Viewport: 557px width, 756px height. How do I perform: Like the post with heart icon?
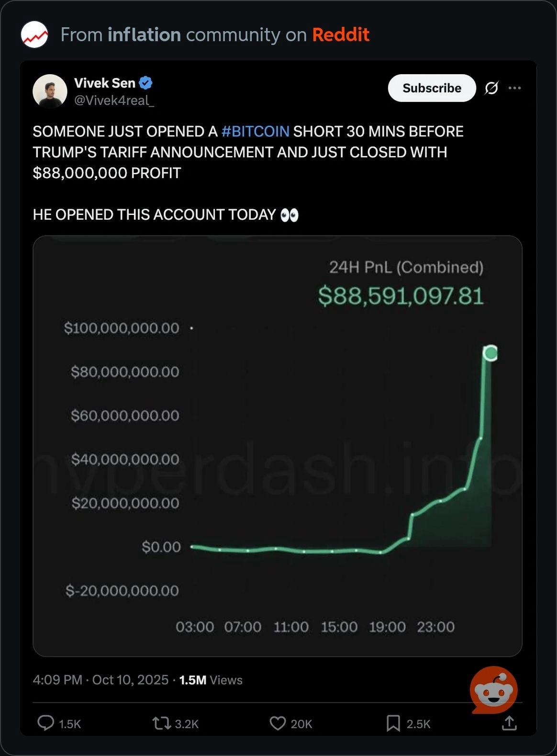pyautogui.click(x=278, y=723)
